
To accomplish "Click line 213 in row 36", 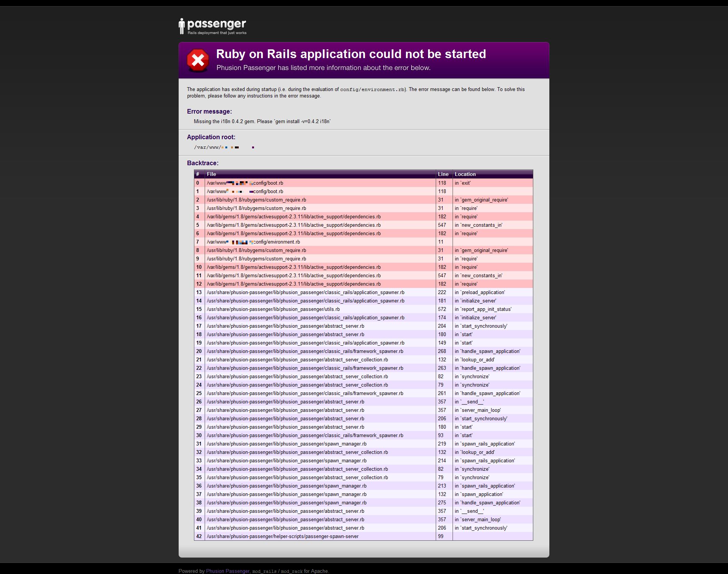I will click(x=442, y=486).
